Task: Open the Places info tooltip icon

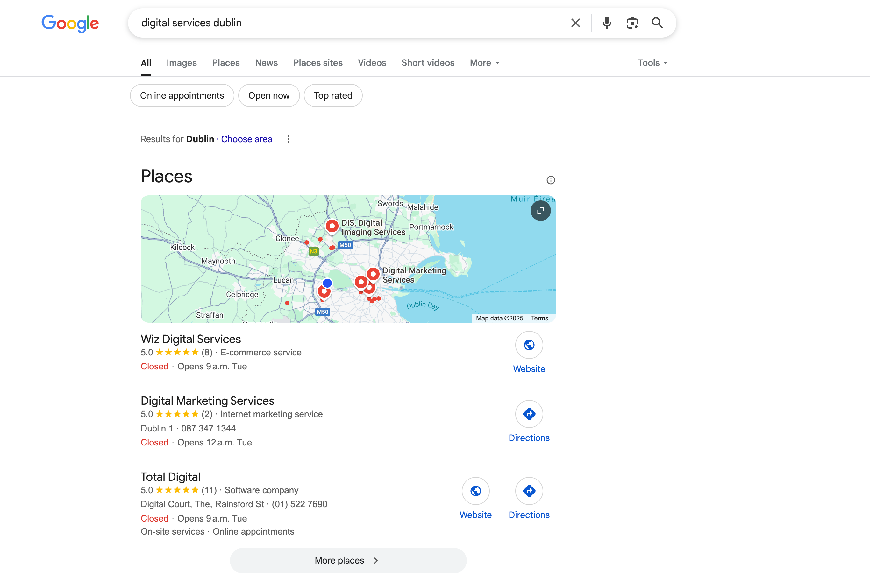Action: point(550,180)
